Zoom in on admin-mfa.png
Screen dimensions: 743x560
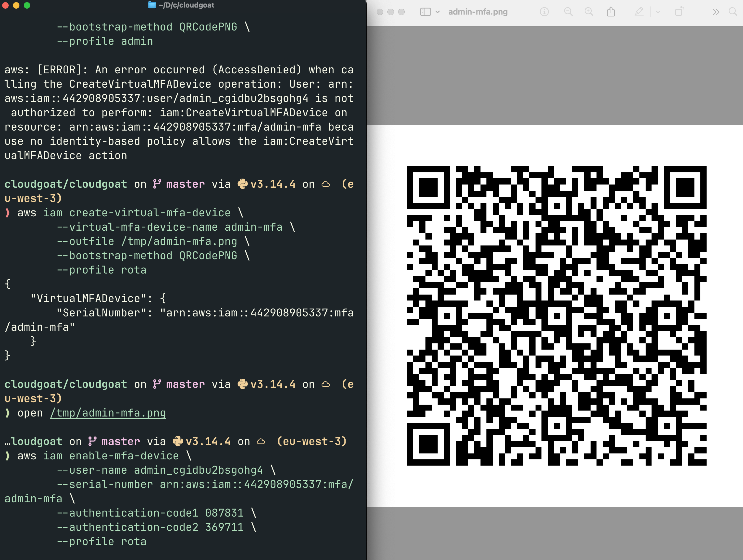pos(589,12)
